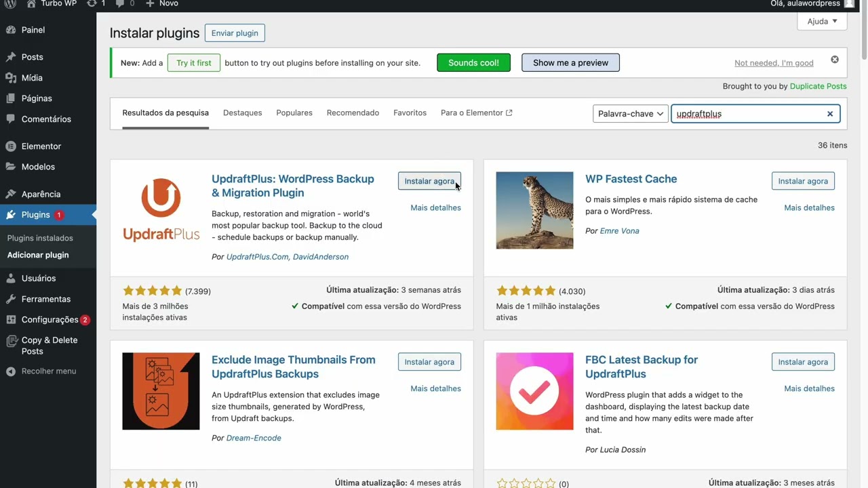This screenshot has width=868, height=488.
Task: Click the Configurações icon in sidebar
Action: (10, 320)
